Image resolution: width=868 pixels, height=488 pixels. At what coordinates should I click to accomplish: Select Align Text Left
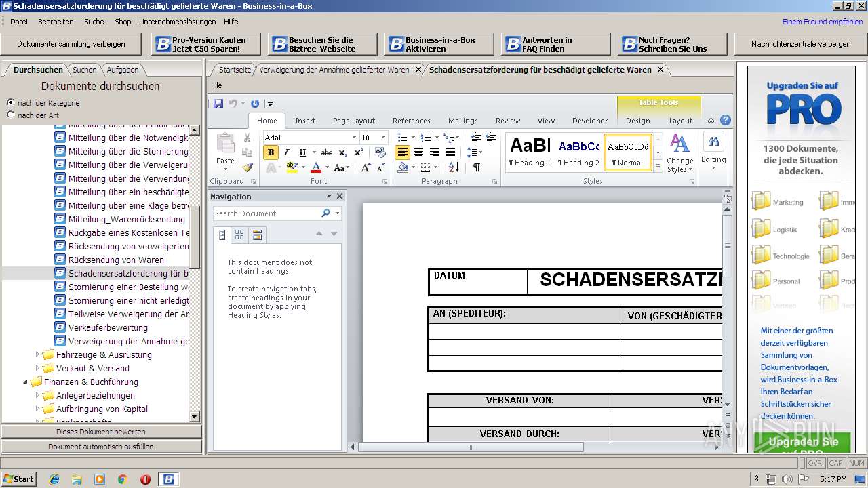[x=403, y=152]
